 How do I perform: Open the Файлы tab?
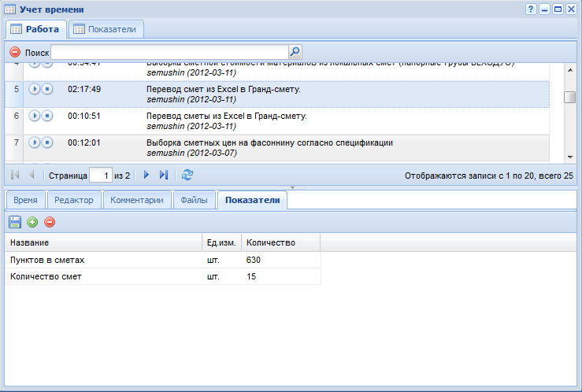point(194,200)
